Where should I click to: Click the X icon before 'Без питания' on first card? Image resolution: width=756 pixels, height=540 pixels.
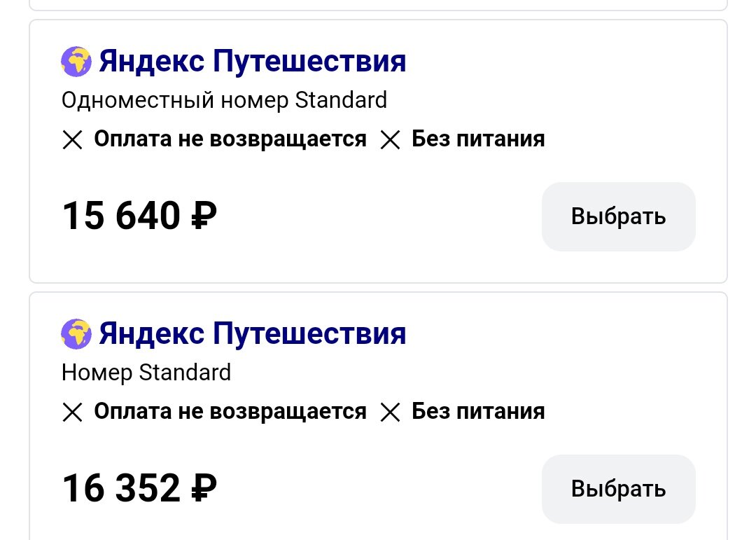390,139
